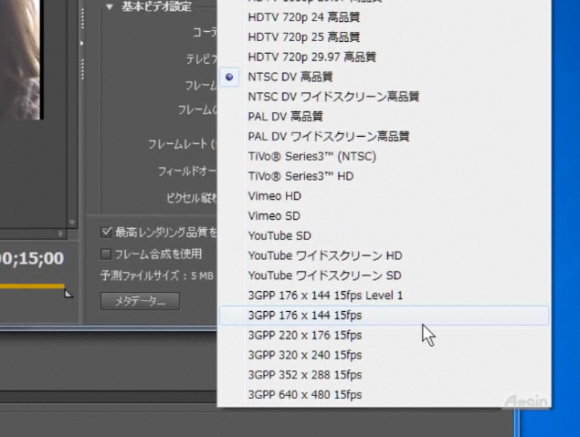Screen dimensions: 580x437
Task: Enable フレーム合成を使用 checkbox
Action: (106, 254)
